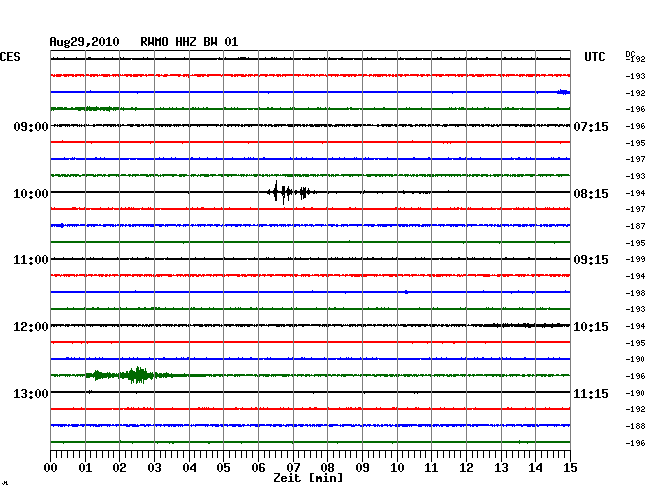
Task: Click the 10:15 UTC label
Action: tap(591, 327)
